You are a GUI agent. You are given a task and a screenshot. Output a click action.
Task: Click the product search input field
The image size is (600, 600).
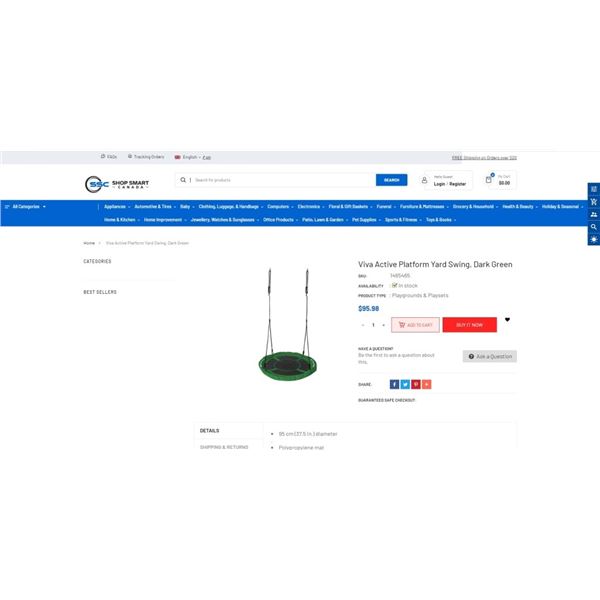[x=283, y=180]
